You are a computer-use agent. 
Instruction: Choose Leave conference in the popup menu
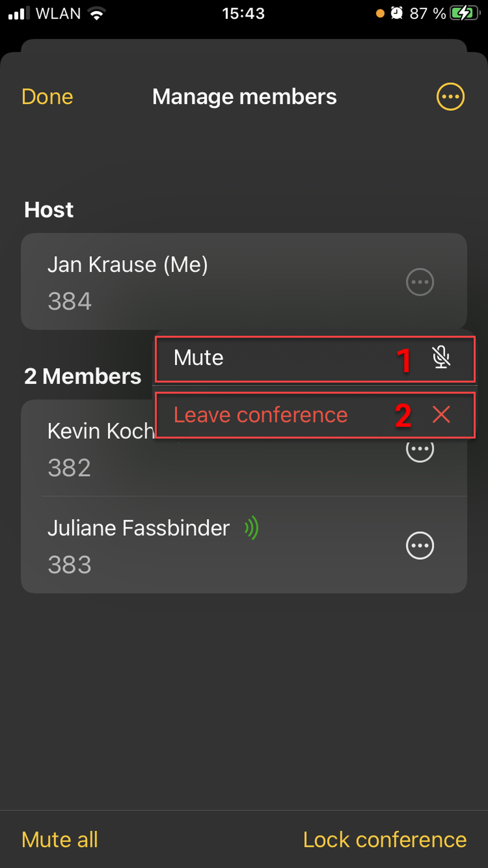pyautogui.click(x=260, y=415)
